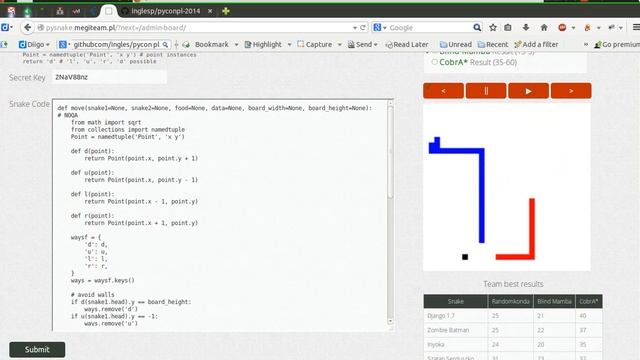Open new tab with green plus icon
This screenshot has width=640, height=360.
tap(226, 11)
